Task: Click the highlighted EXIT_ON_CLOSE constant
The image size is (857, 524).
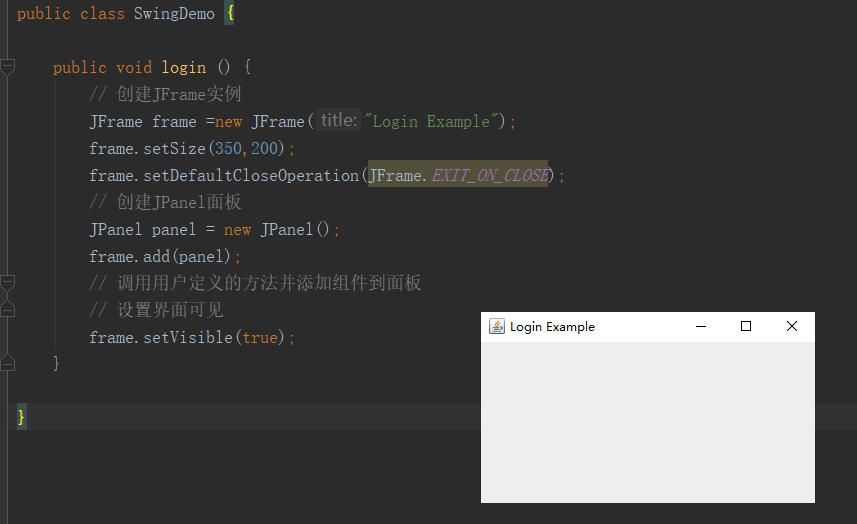Action: [x=490, y=175]
